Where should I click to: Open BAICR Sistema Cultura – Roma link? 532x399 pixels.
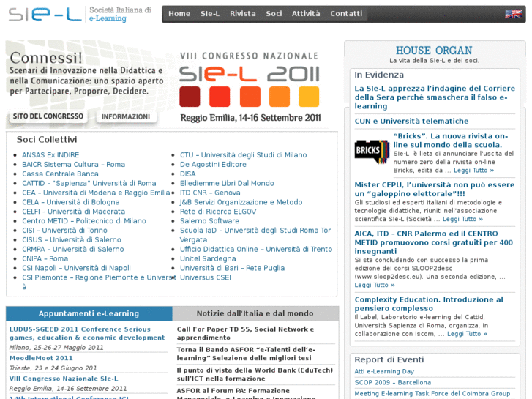coord(74,164)
